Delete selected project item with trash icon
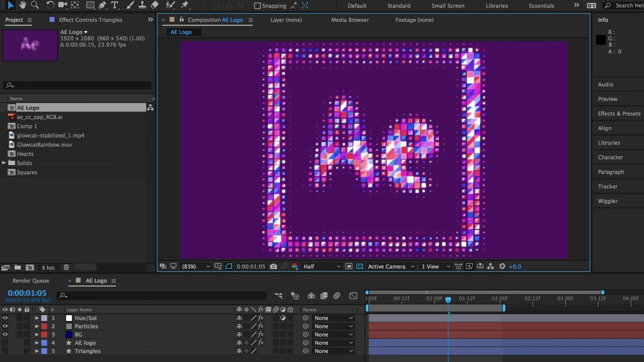This screenshot has height=362, width=644. coord(66,267)
